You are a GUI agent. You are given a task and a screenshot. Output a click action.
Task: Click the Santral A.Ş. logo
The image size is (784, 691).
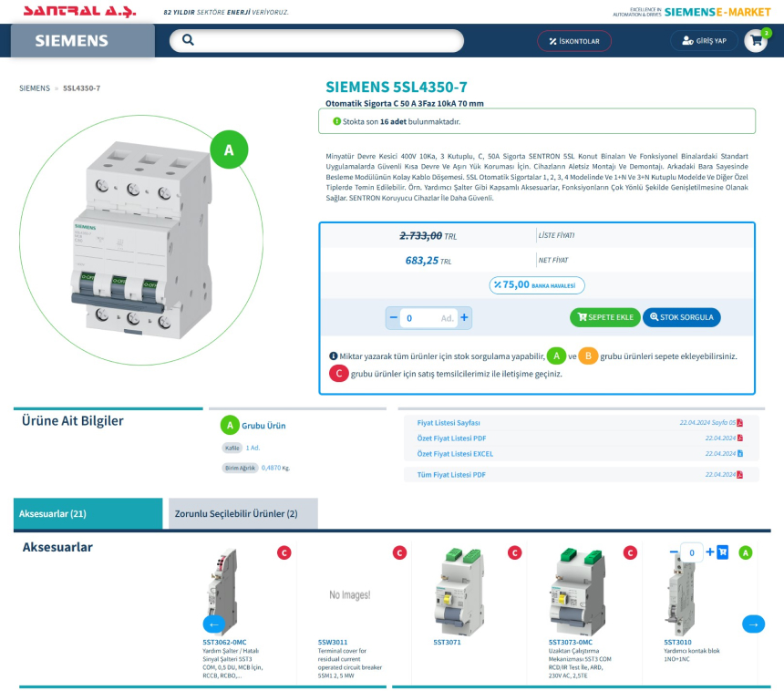[79, 12]
